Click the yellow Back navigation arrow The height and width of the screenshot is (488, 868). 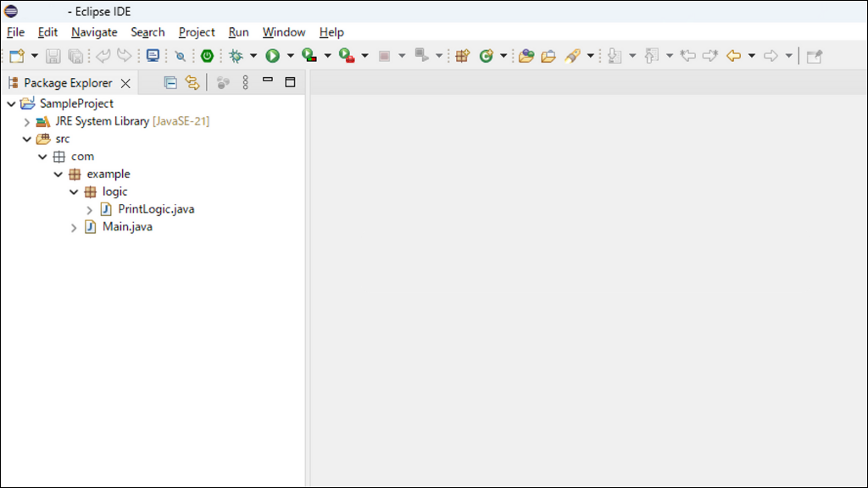733,56
